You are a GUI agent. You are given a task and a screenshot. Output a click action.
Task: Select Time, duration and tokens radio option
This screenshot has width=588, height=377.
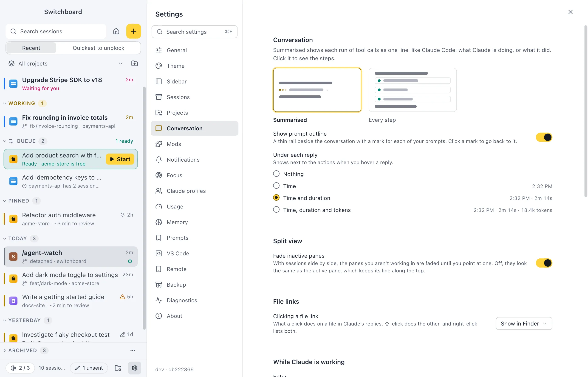tap(276, 210)
